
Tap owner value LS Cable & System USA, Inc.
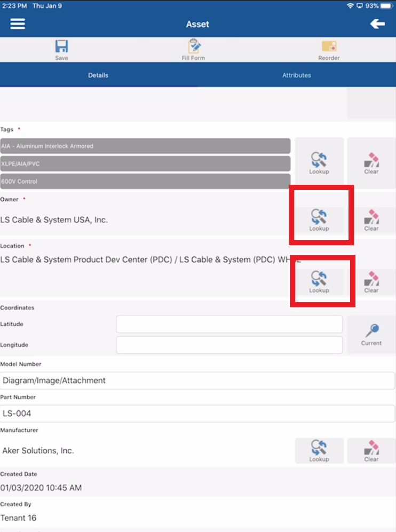click(x=54, y=220)
